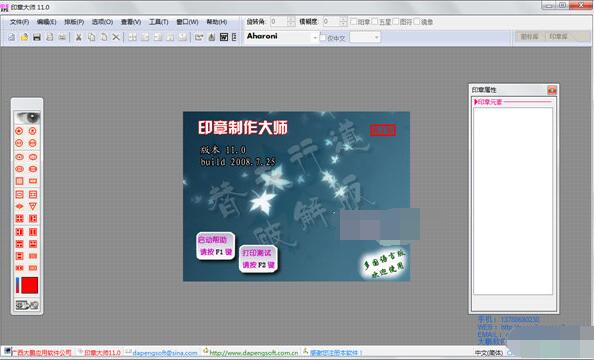Open the 排版(P) menu
This screenshot has width=594, height=360.
74,22
